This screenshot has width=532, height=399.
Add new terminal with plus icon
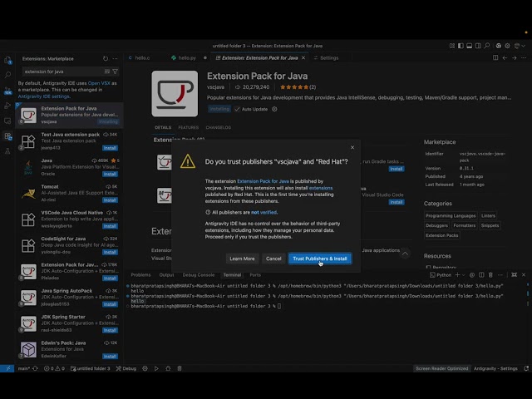tap(457, 275)
